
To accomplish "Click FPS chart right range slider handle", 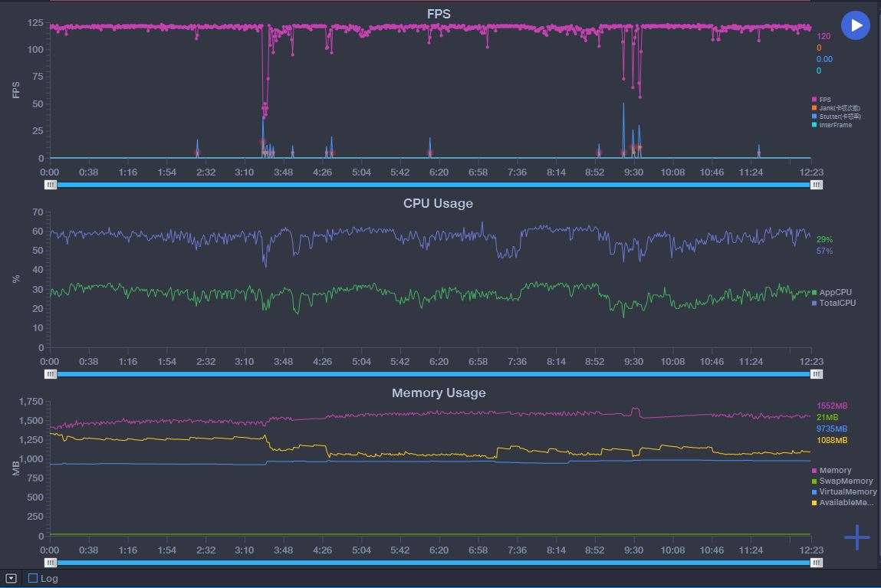I will click(x=817, y=185).
